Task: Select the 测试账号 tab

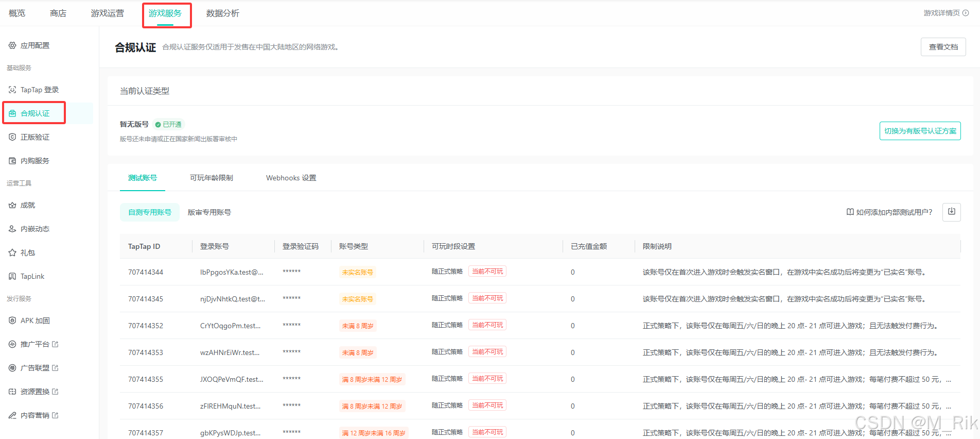Action: point(143,178)
